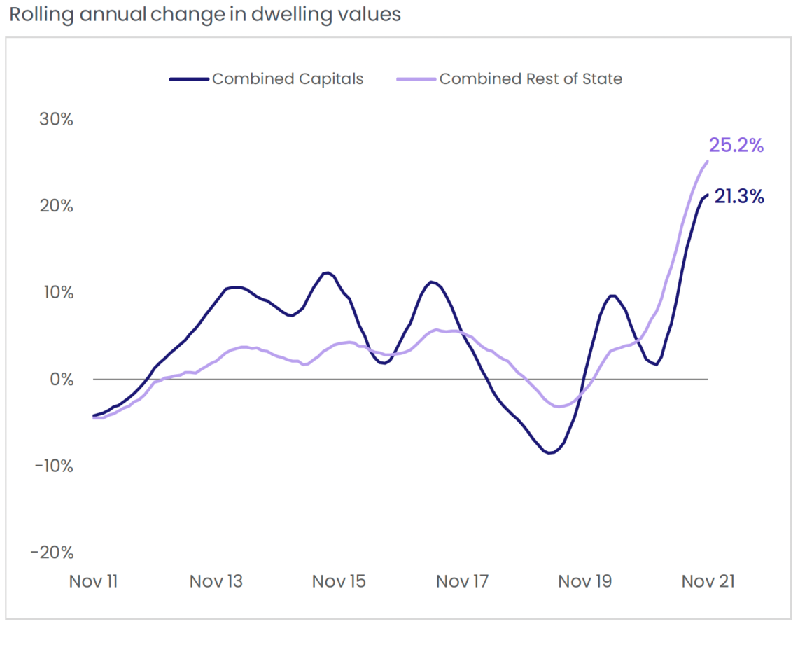Click the 20% y-axis label
This screenshot has width=812, height=645.
56,206
